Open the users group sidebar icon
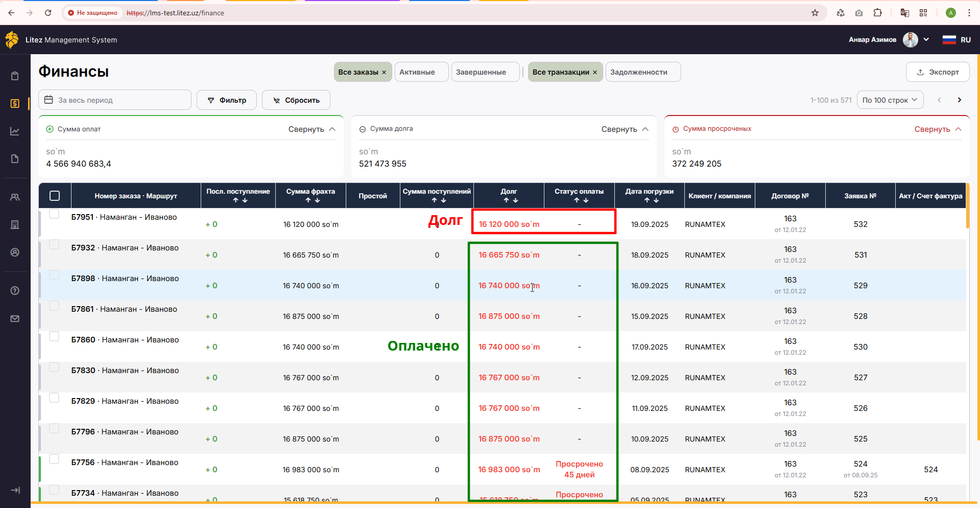The width and height of the screenshot is (980, 508). click(x=15, y=197)
